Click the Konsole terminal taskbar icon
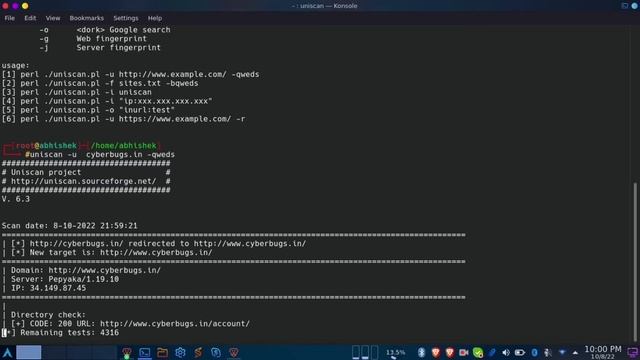Viewport: 640px width, 360px height. pyautogui.click(x=144, y=353)
